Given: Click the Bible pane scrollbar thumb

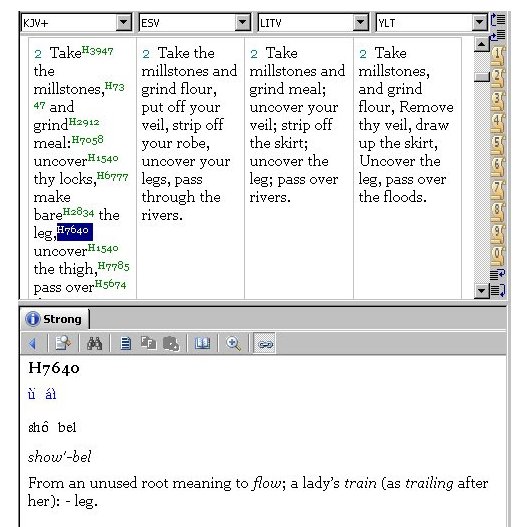Looking at the screenshot, I should pyautogui.click(x=482, y=77).
